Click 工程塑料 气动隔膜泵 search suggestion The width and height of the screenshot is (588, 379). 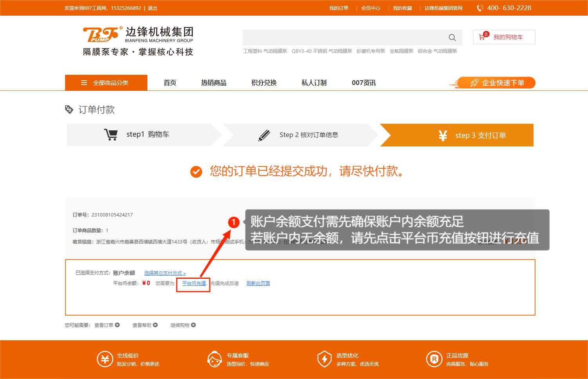click(265, 51)
